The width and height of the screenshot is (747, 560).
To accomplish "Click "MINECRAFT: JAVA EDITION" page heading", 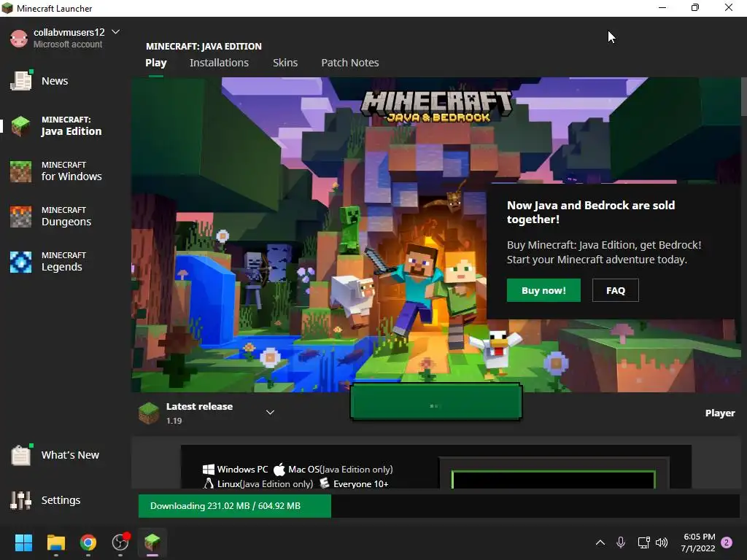I will pyautogui.click(x=204, y=46).
